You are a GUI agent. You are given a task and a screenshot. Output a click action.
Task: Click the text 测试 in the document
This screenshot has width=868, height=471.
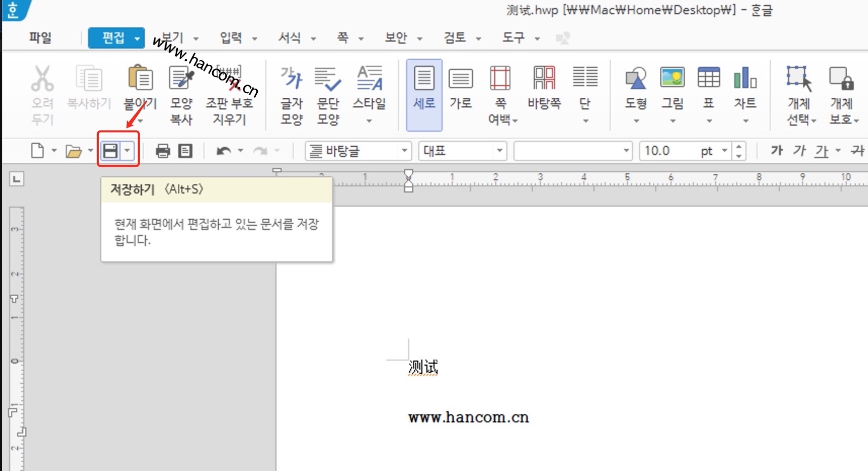coord(423,367)
